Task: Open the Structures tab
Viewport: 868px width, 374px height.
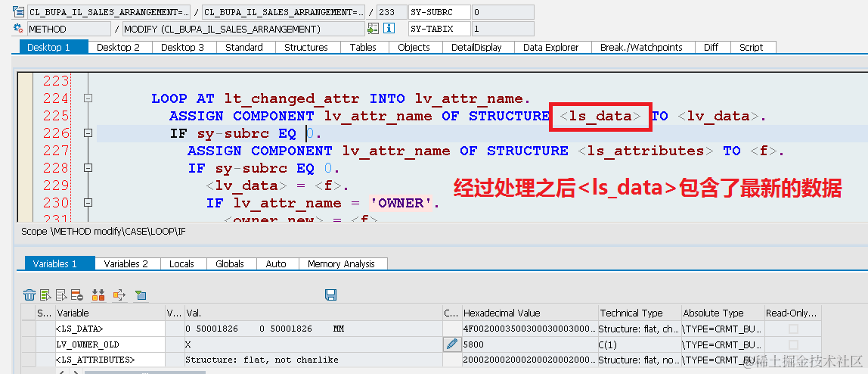Action: pos(306,47)
